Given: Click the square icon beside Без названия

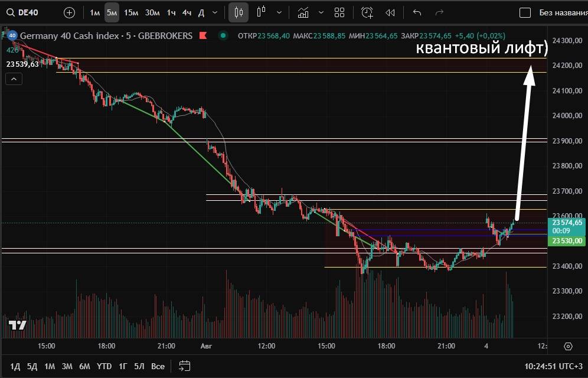Looking at the screenshot, I should tap(524, 12).
